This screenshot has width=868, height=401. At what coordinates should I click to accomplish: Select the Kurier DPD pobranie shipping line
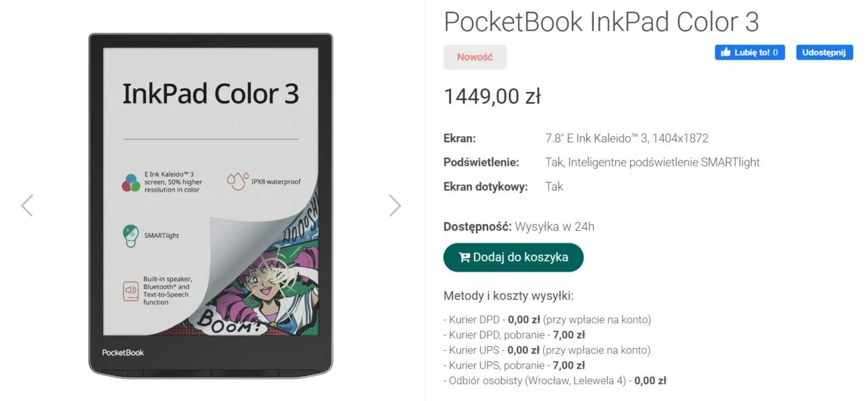click(514, 335)
